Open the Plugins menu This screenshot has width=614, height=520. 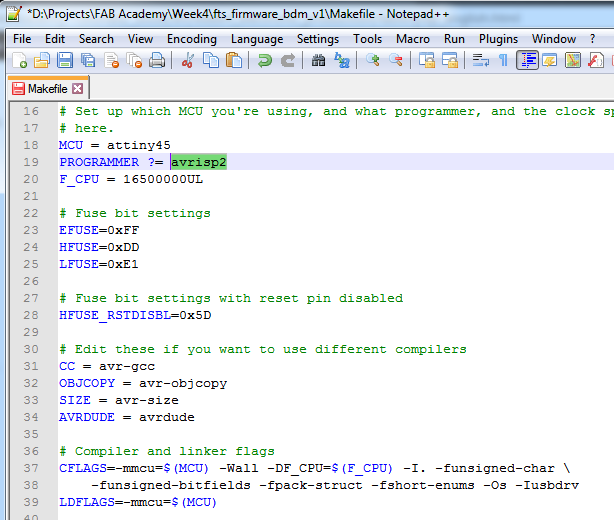[x=498, y=39]
